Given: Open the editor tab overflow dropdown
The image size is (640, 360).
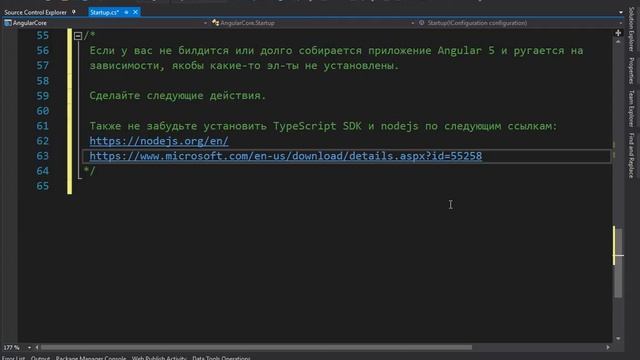Looking at the screenshot, I should (x=621, y=12).
